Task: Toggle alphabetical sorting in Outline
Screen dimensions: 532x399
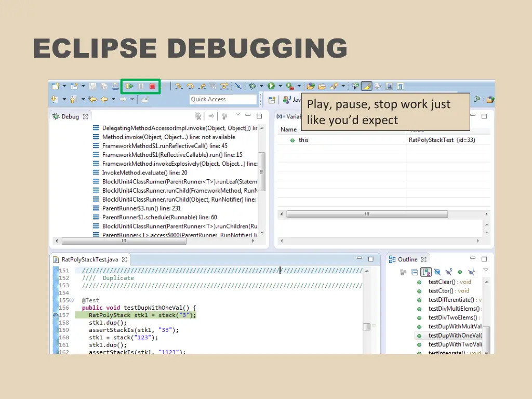Action: click(426, 272)
